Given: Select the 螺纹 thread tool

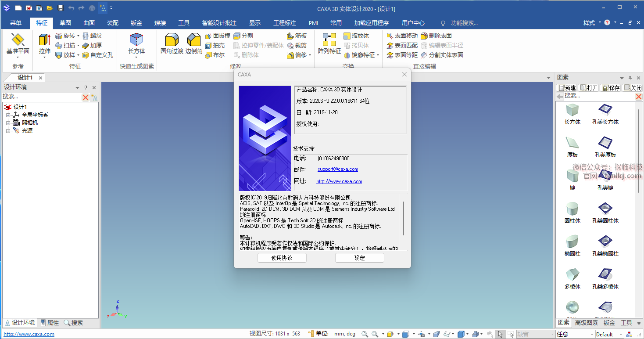Looking at the screenshot, I should 92,36.
